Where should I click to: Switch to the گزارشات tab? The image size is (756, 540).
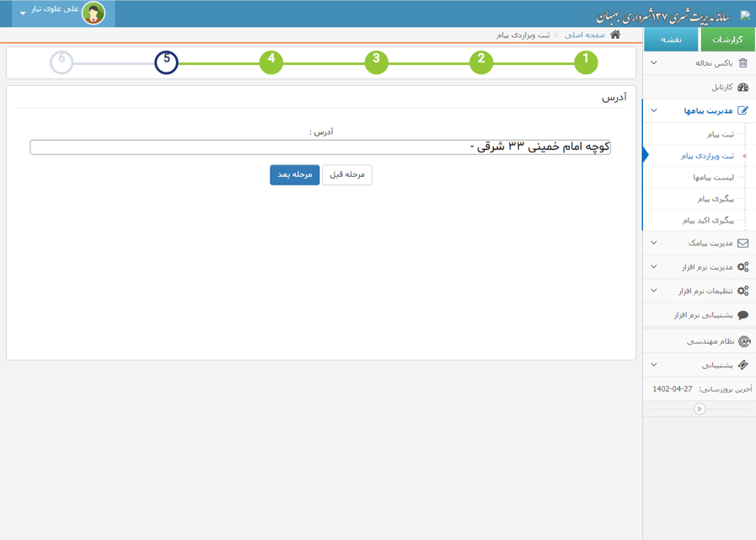coord(727,40)
